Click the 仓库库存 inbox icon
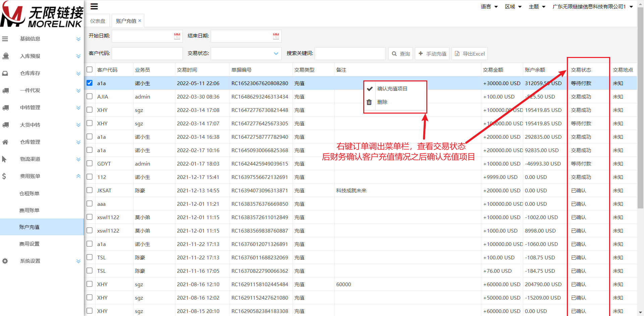Image resolution: width=644 pixels, height=316 pixels. pos(5,73)
